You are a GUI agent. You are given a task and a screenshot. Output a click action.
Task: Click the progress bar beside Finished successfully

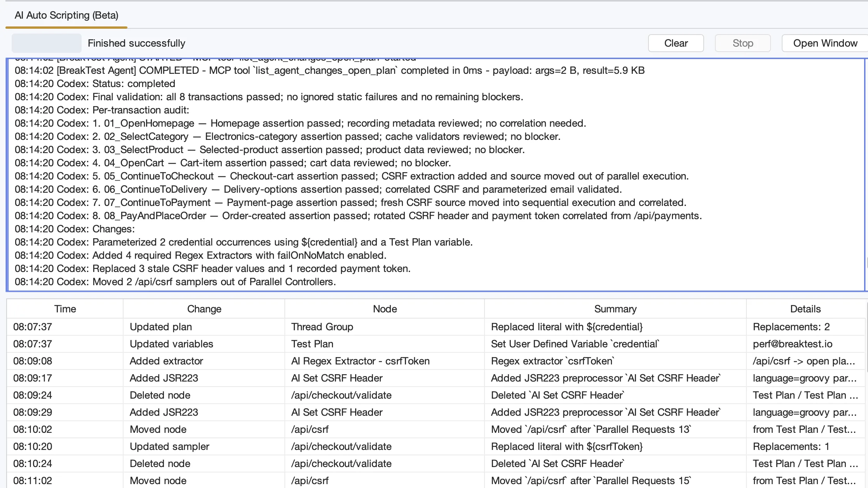[47, 43]
